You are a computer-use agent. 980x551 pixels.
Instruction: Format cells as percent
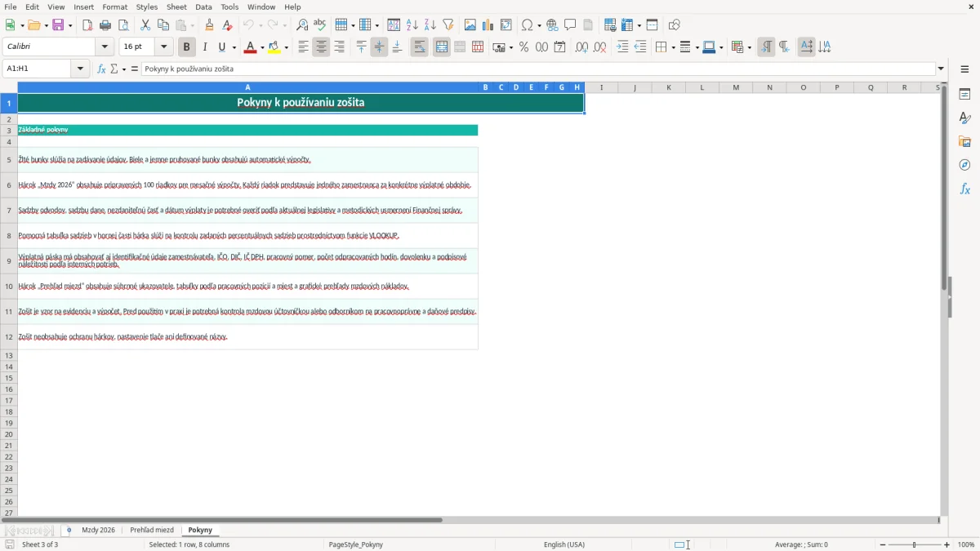tap(523, 47)
